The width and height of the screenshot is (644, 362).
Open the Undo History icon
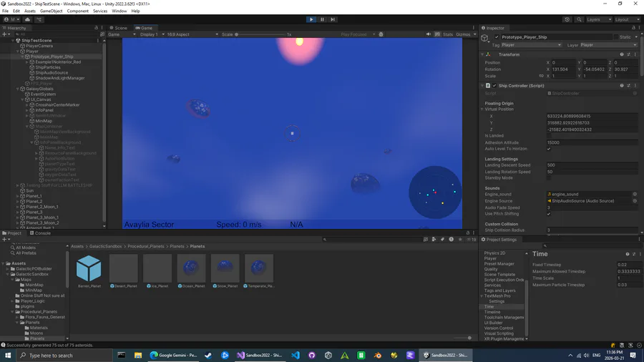567,19
